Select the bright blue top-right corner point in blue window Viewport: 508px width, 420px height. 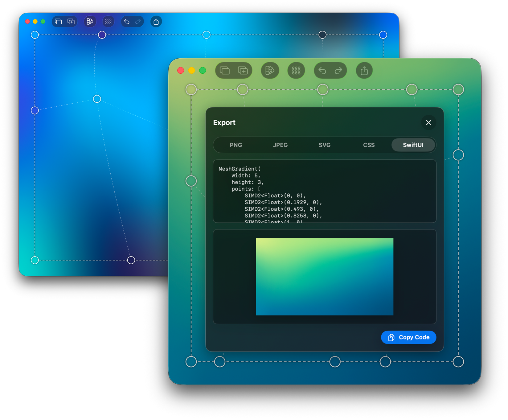pos(383,35)
